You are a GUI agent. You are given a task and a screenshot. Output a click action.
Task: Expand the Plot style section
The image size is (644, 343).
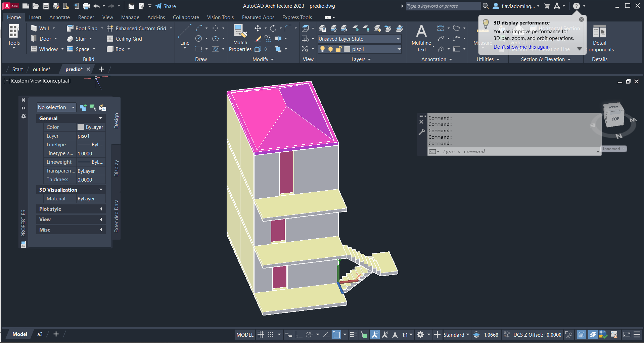pyautogui.click(x=71, y=209)
